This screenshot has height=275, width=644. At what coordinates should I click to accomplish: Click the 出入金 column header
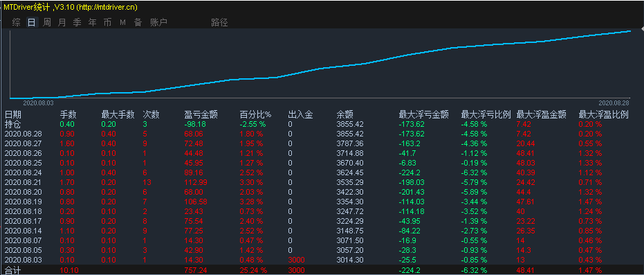tap(301, 114)
